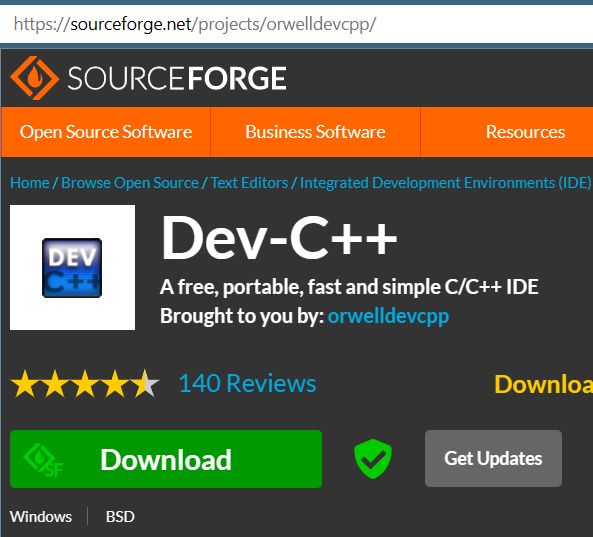Open Browse Open Source breadcrumb
This screenshot has height=537, width=593.
130,183
